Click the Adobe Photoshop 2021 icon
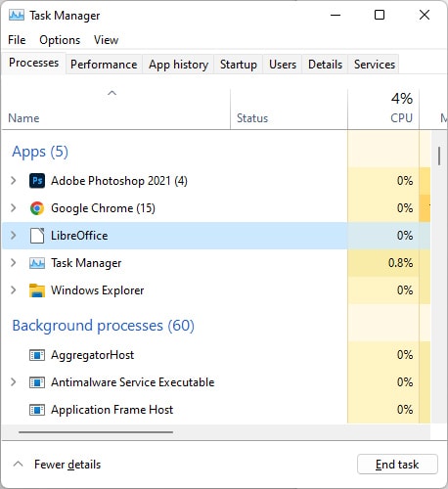This screenshot has height=489, width=448. coord(37,181)
